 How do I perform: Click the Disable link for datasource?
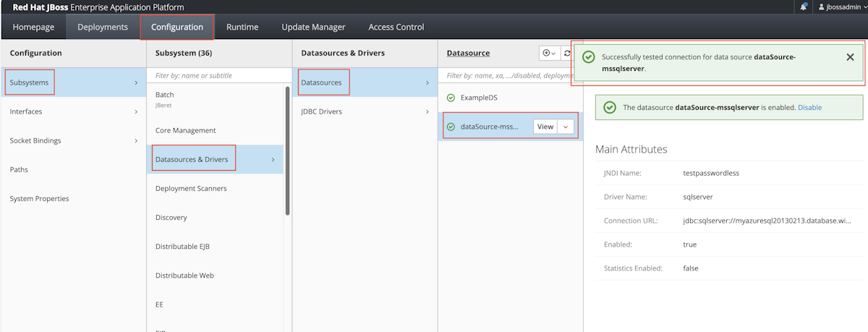tap(809, 107)
